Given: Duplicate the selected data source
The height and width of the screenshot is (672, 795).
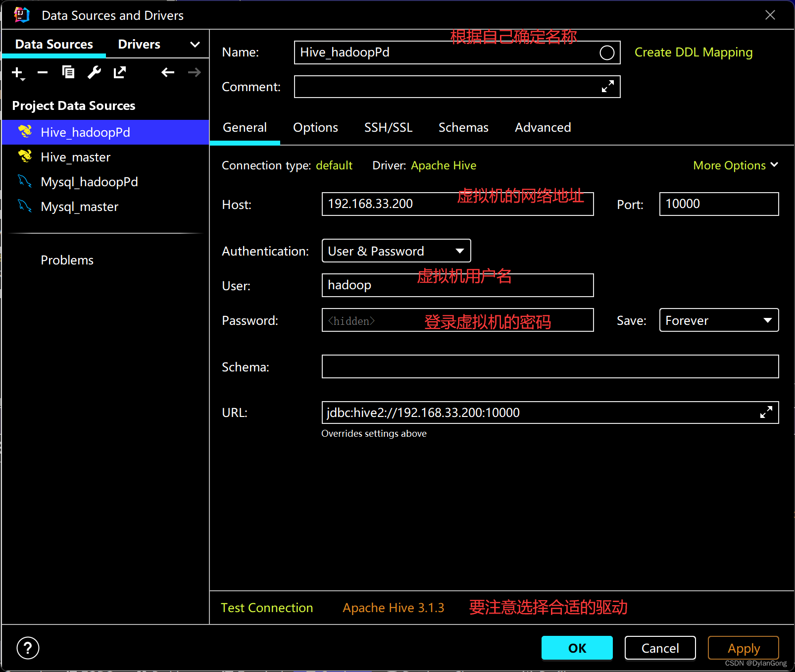Looking at the screenshot, I should click(68, 72).
